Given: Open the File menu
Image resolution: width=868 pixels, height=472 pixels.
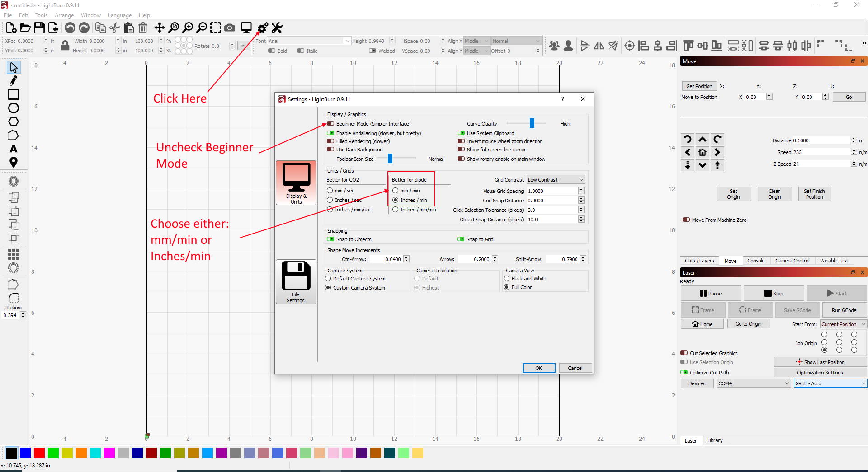Looking at the screenshot, I should (8, 15).
